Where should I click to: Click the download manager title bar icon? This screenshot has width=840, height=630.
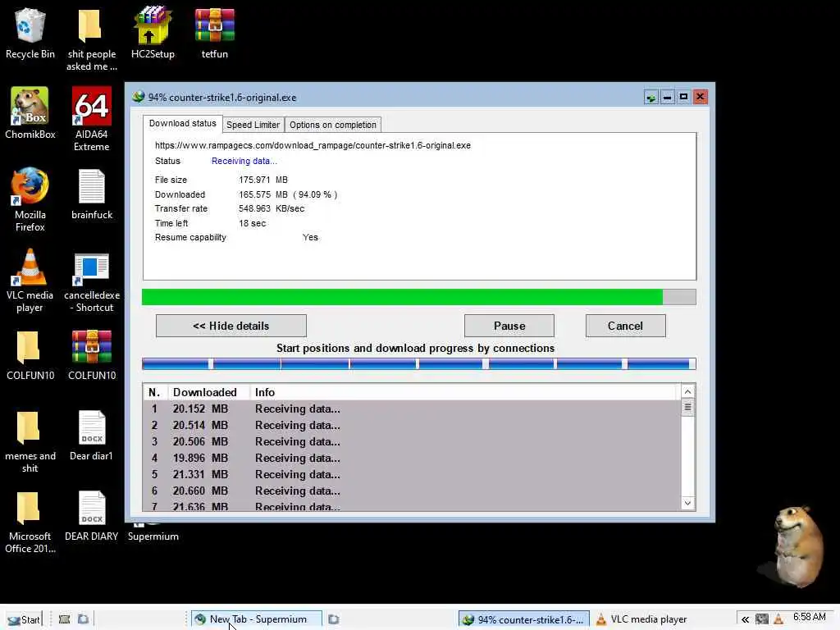[x=139, y=97]
